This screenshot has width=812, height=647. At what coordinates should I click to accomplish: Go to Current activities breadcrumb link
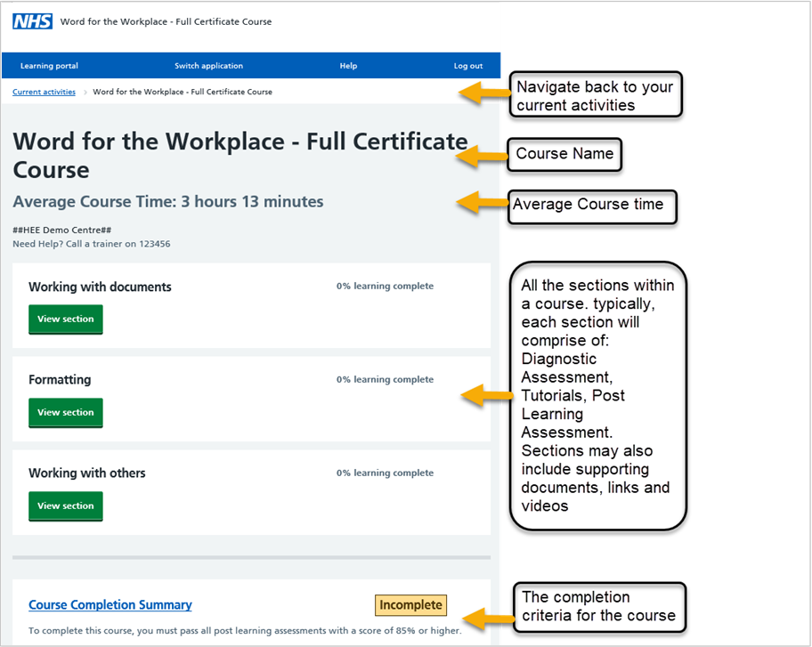(44, 92)
